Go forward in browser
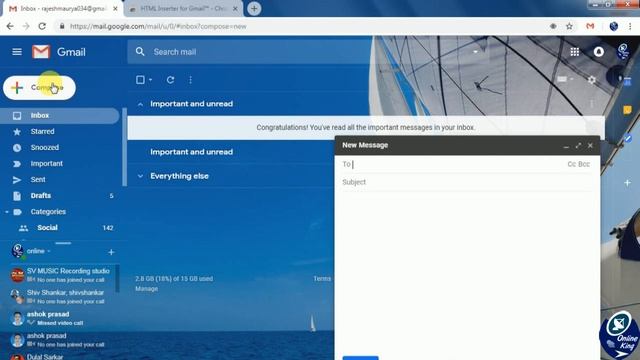Viewport: 640px width, 360px height. [26, 26]
